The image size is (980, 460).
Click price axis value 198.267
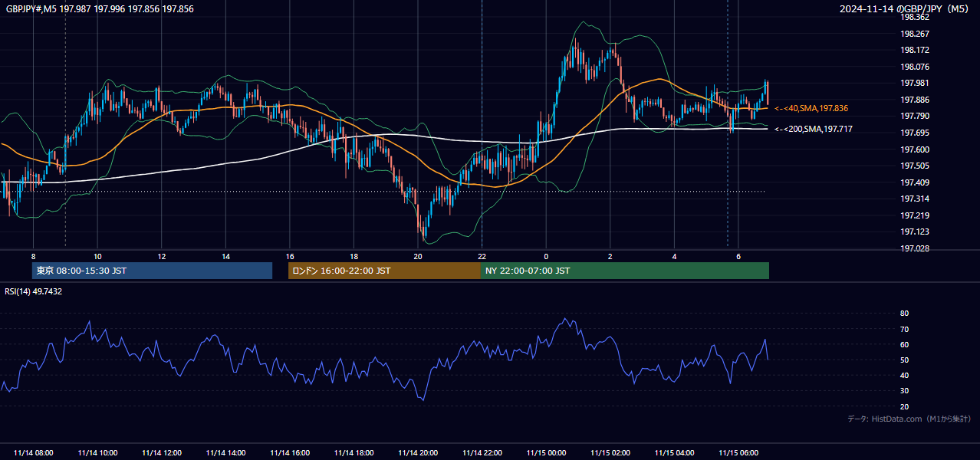[x=914, y=34]
